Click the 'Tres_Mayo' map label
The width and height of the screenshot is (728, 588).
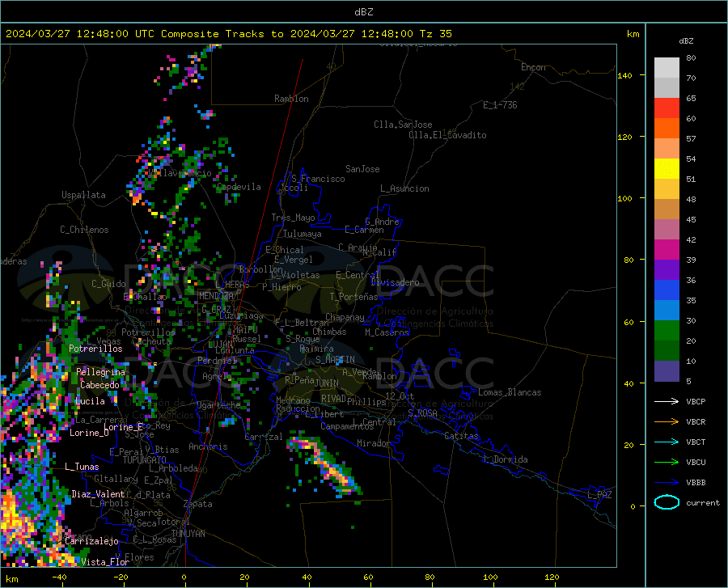(293, 218)
